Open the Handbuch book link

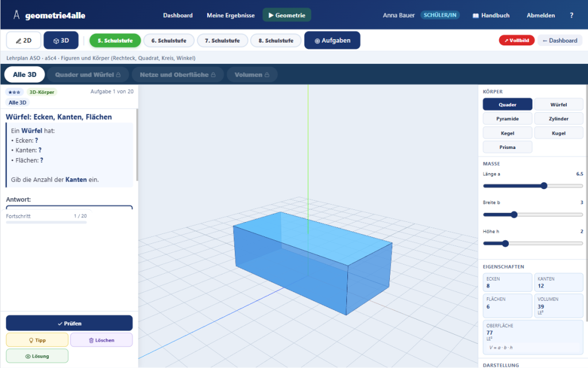pyautogui.click(x=491, y=16)
